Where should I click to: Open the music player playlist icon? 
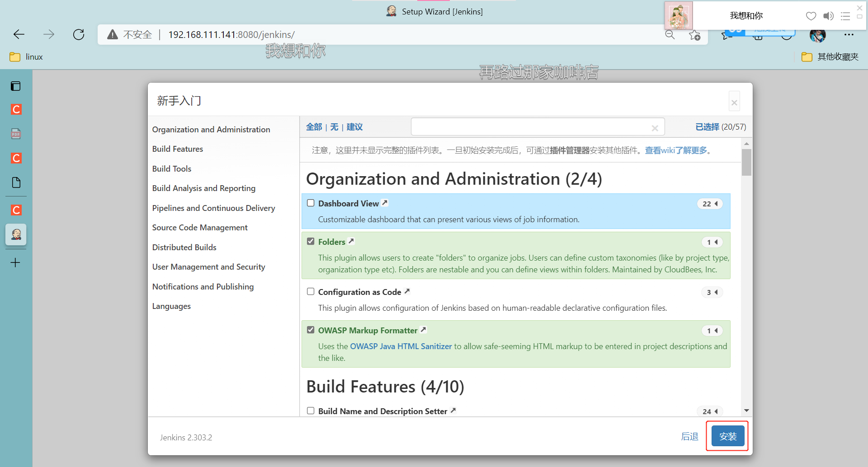pyautogui.click(x=845, y=16)
